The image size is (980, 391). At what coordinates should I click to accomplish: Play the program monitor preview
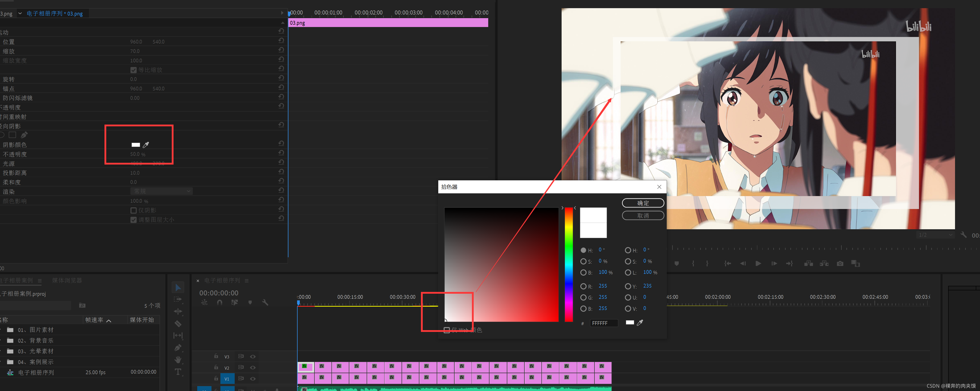[758, 263]
